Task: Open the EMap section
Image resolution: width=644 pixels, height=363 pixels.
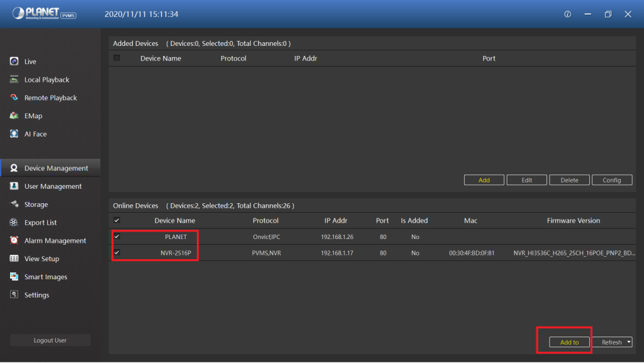Action: coord(33,116)
